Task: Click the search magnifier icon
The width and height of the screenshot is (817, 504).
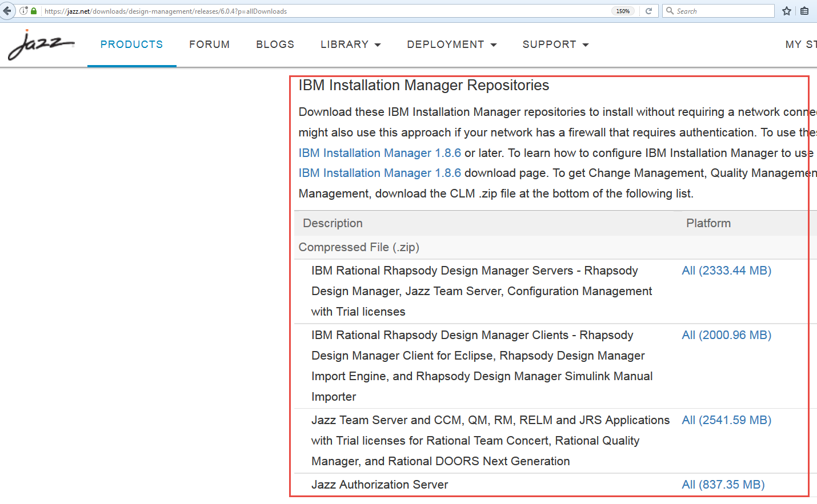Action: [x=670, y=11]
